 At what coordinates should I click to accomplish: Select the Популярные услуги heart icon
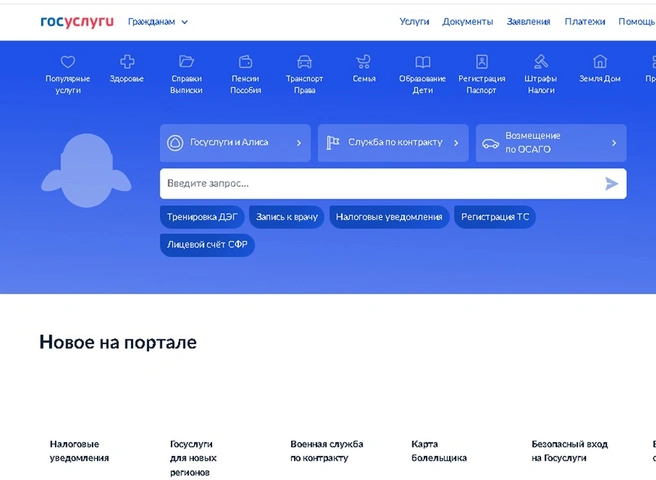[68, 62]
